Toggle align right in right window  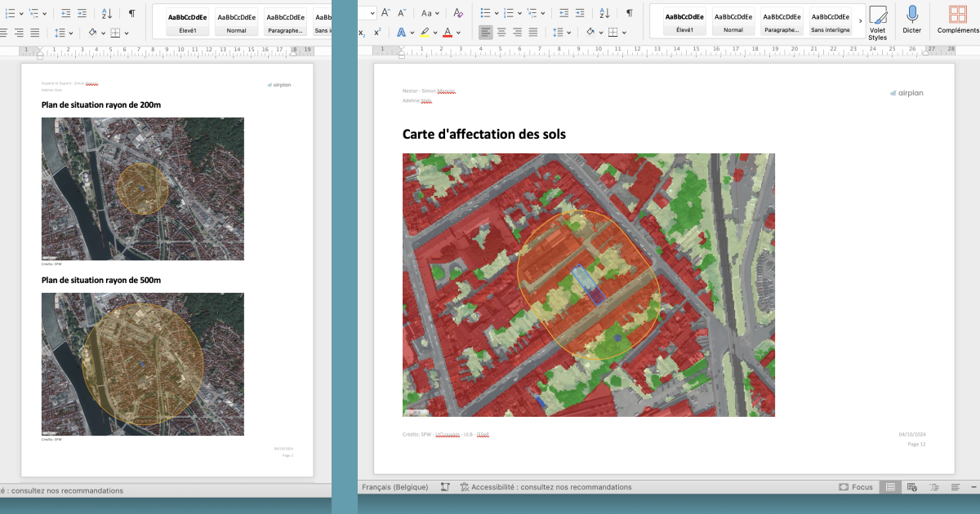click(x=517, y=32)
